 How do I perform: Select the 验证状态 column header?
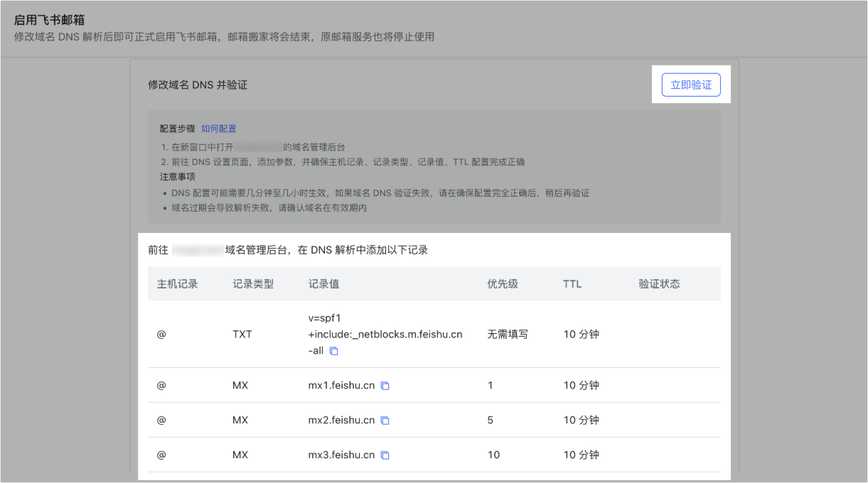[660, 284]
